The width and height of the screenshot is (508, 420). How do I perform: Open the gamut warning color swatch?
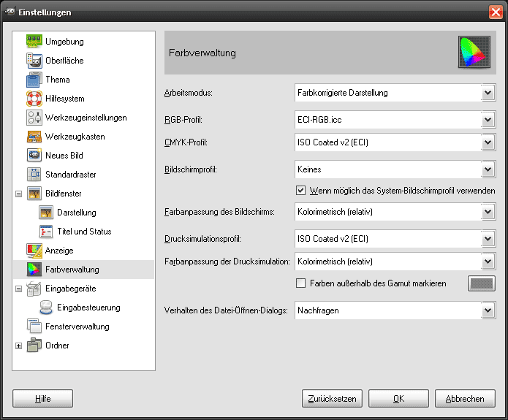(482, 283)
